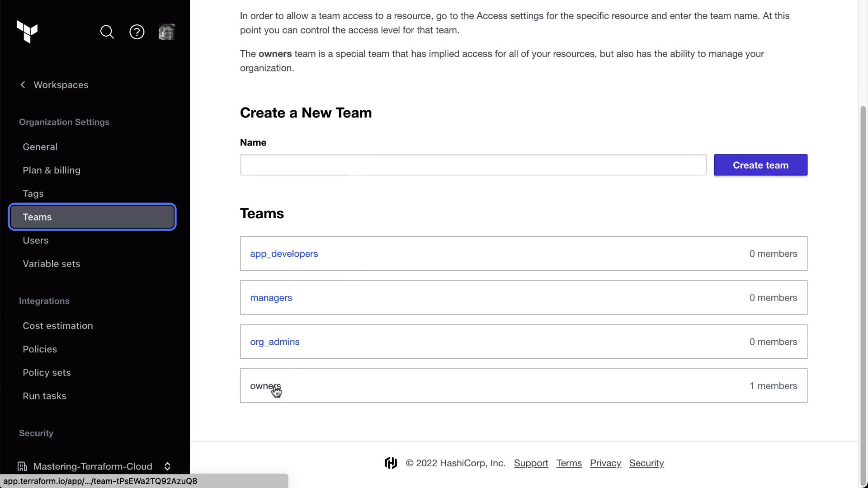Go back to Workspaces via chevron

(x=23, y=85)
